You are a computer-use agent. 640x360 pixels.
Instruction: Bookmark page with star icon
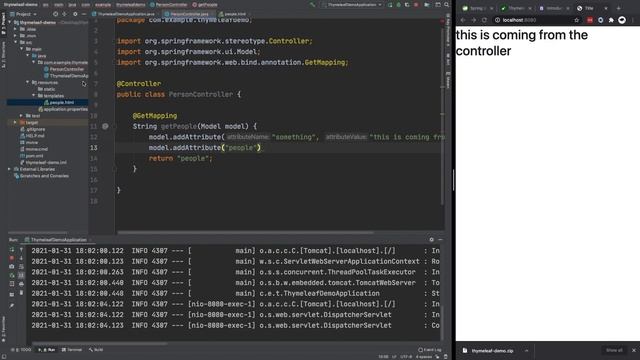[x=577, y=20]
